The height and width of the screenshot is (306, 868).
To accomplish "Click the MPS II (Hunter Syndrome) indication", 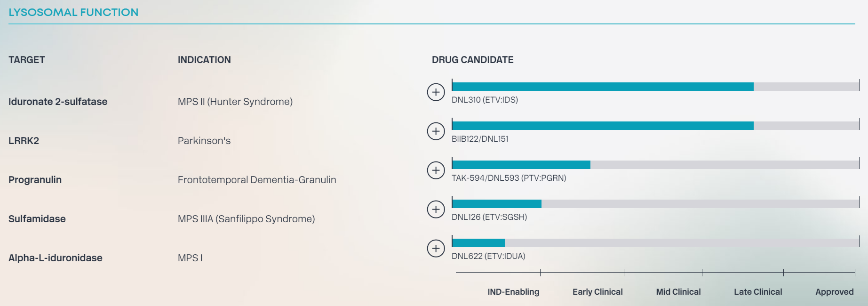I will coord(235,102).
